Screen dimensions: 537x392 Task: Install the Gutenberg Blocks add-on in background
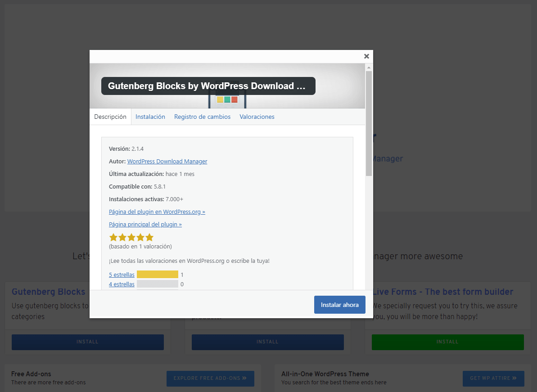tap(88, 342)
